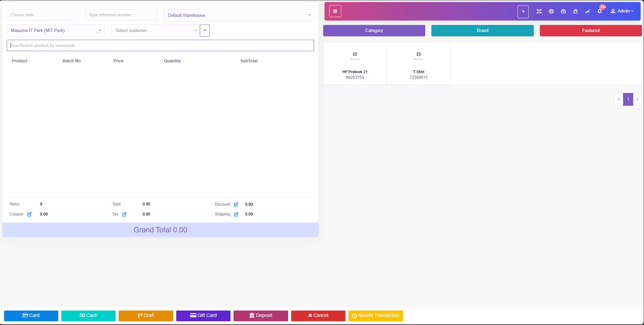Add HP Probook 21 product to cart
This screenshot has height=325, width=644.
pos(355,63)
